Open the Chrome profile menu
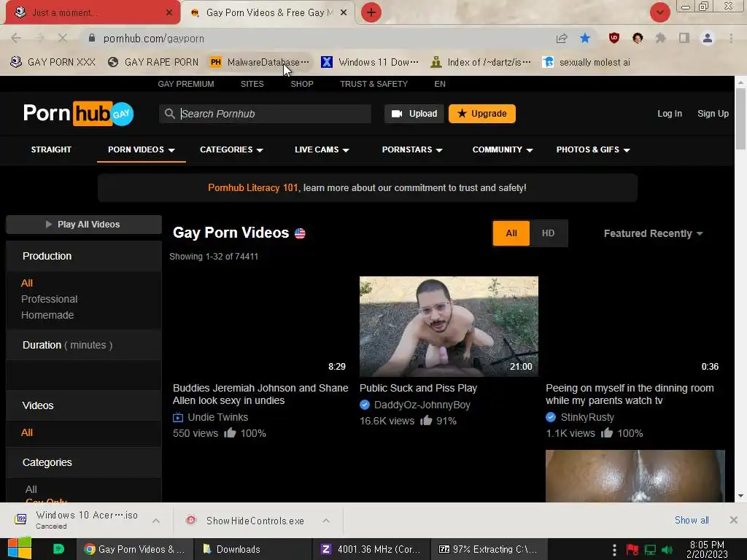The width and height of the screenshot is (747, 560). pyautogui.click(x=708, y=38)
